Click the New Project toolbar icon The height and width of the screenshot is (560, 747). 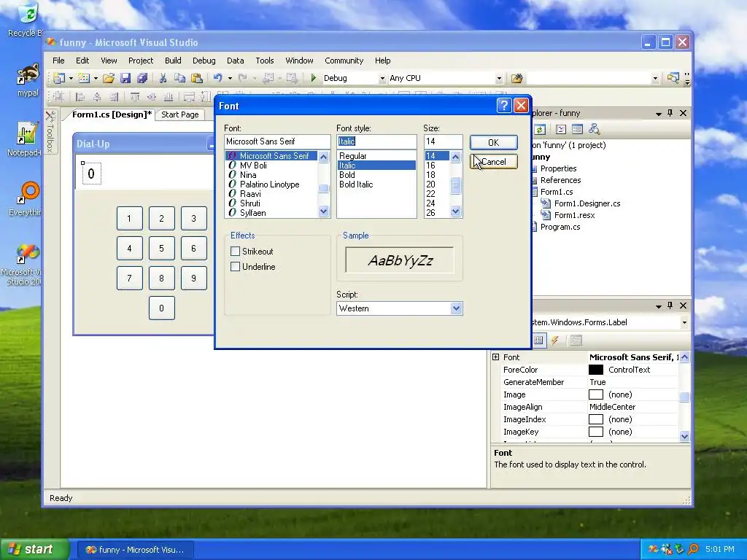[59, 78]
